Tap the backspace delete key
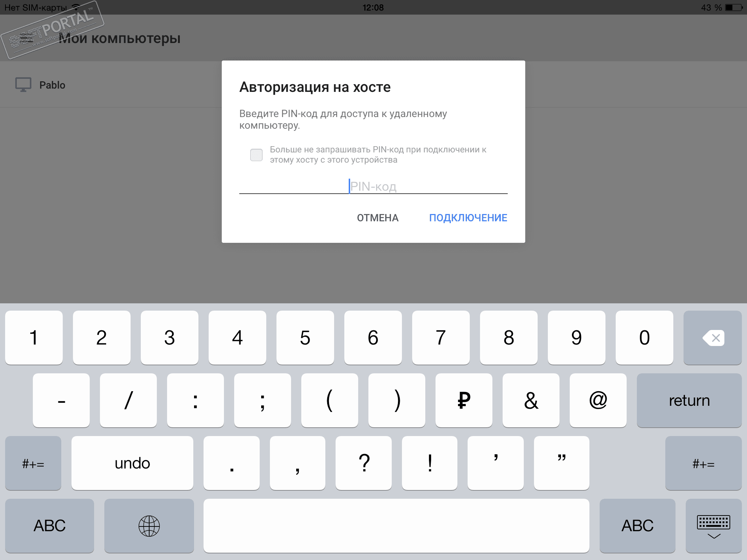This screenshot has width=747, height=560. point(713,338)
